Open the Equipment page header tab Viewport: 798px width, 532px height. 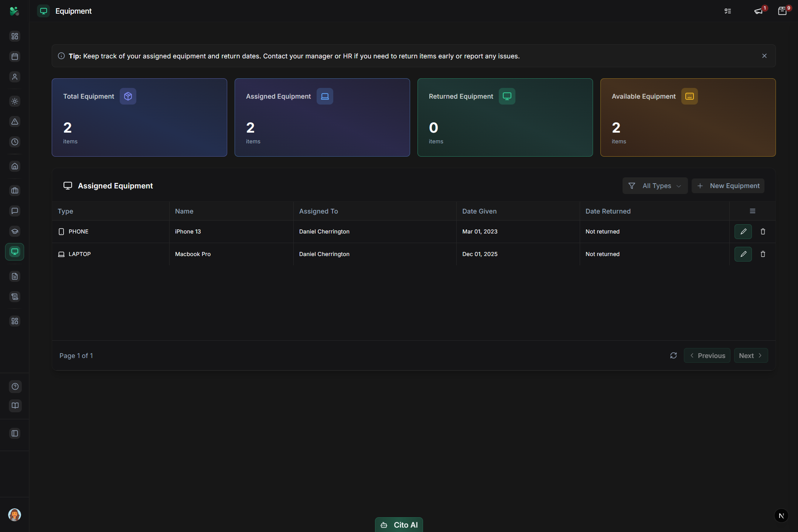click(65, 11)
